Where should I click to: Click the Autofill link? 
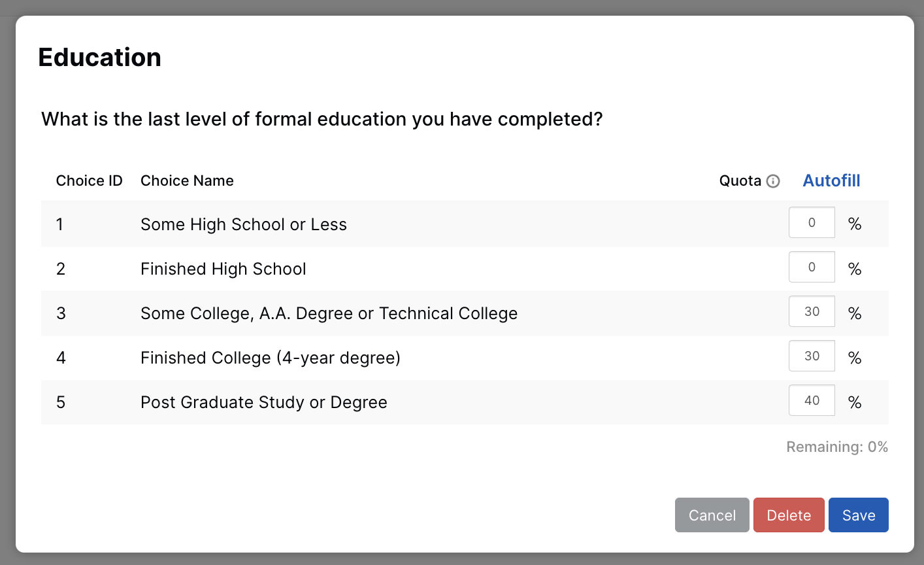pos(831,180)
